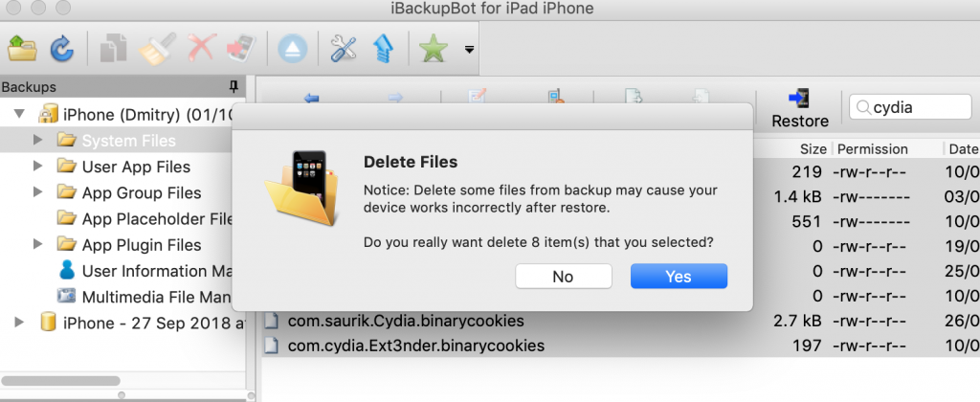Open the dropdown arrow beside the star
The image size is (980, 402).
[469, 50]
